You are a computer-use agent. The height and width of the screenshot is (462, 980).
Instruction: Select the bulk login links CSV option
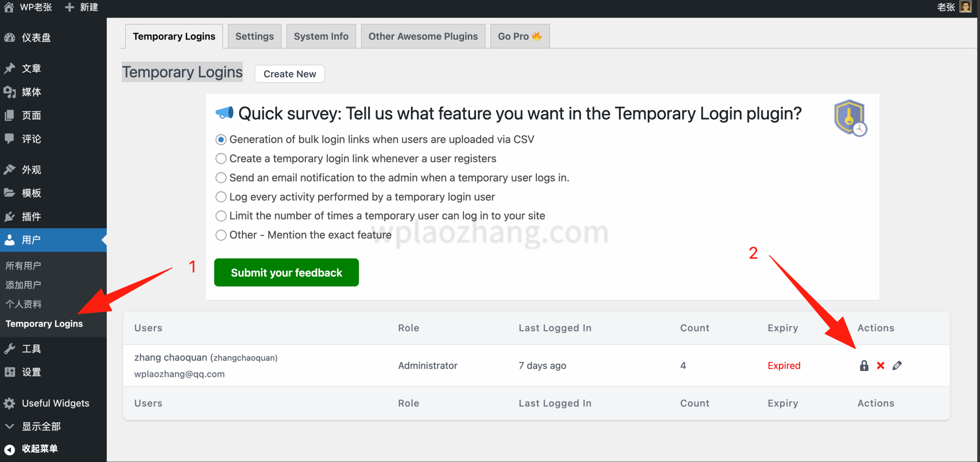pyautogui.click(x=221, y=140)
